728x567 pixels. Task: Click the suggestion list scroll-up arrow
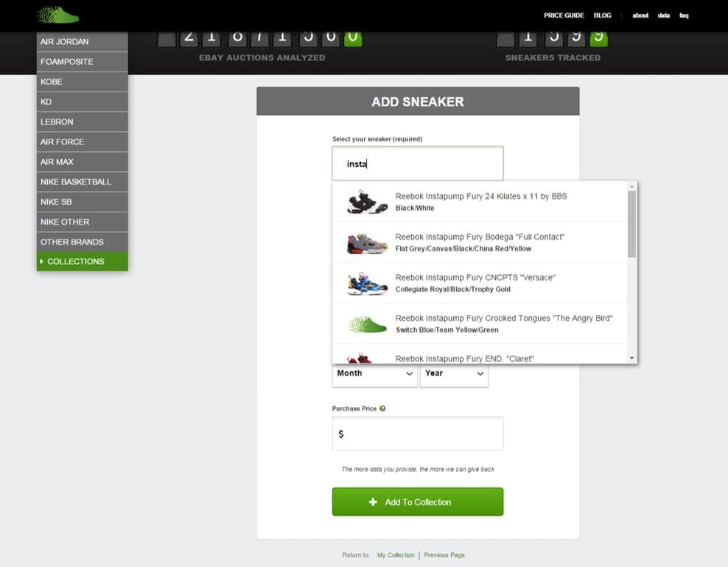(x=632, y=187)
